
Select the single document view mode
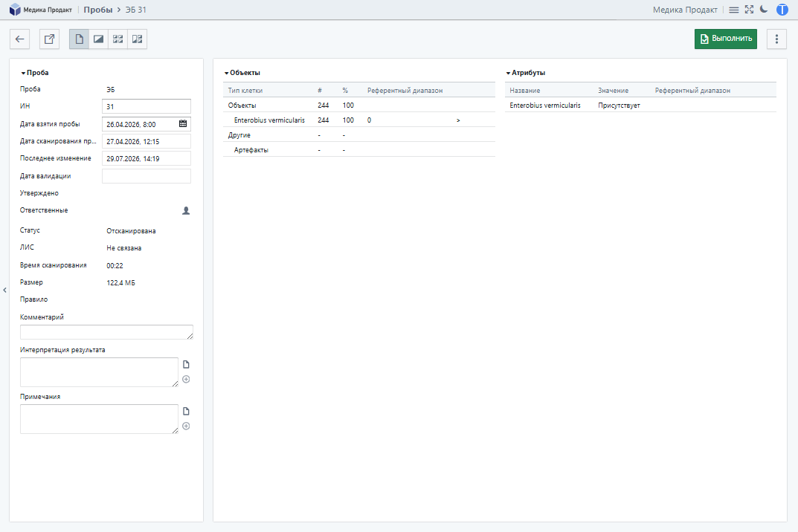[80, 39]
